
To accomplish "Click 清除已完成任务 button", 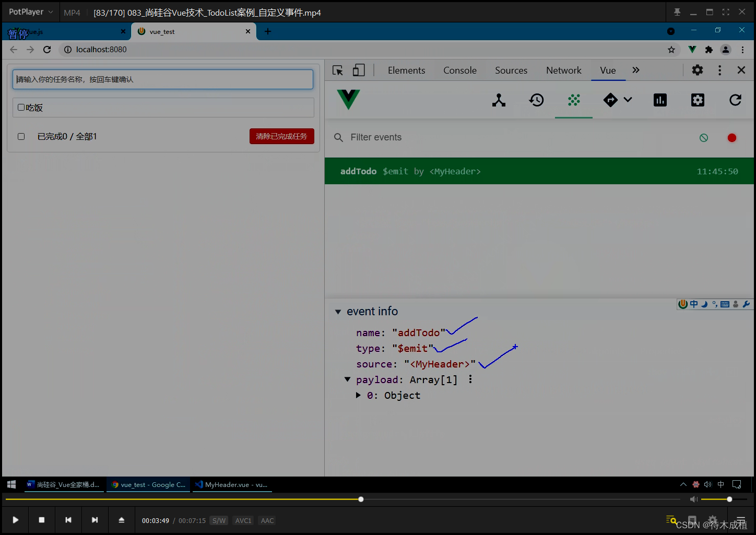I will (282, 136).
